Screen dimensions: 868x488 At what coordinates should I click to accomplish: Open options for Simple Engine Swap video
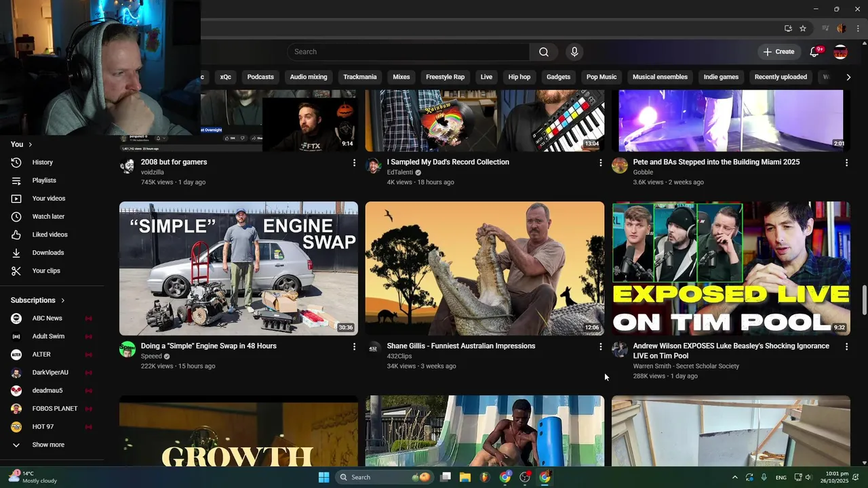point(354,346)
